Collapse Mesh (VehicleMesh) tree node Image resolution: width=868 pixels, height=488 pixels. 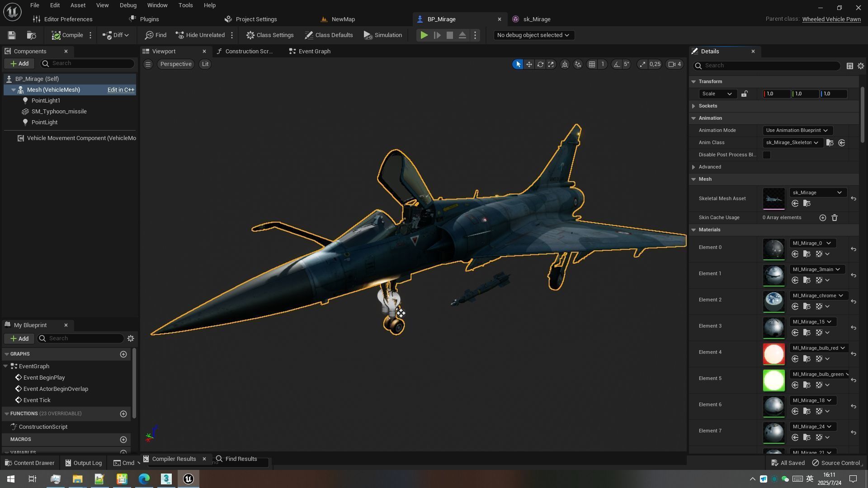[x=14, y=90]
